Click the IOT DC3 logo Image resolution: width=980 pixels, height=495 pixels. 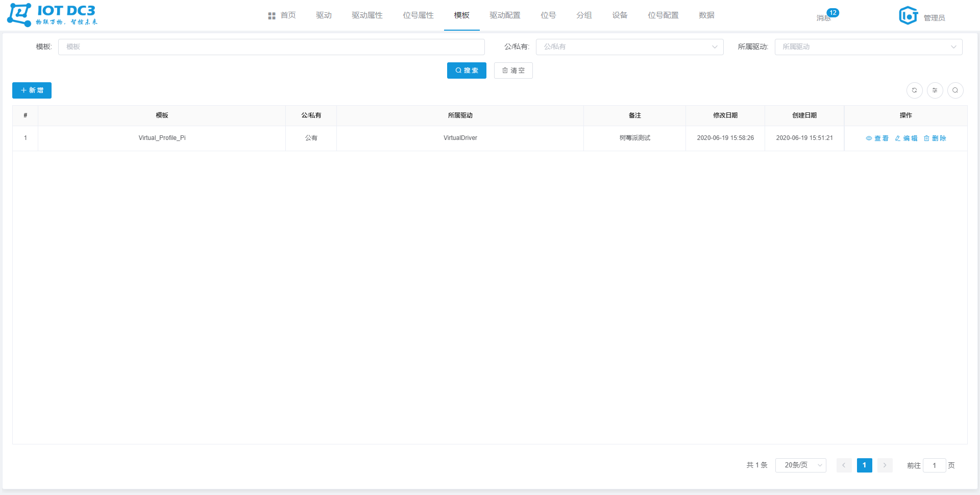(52, 15)
